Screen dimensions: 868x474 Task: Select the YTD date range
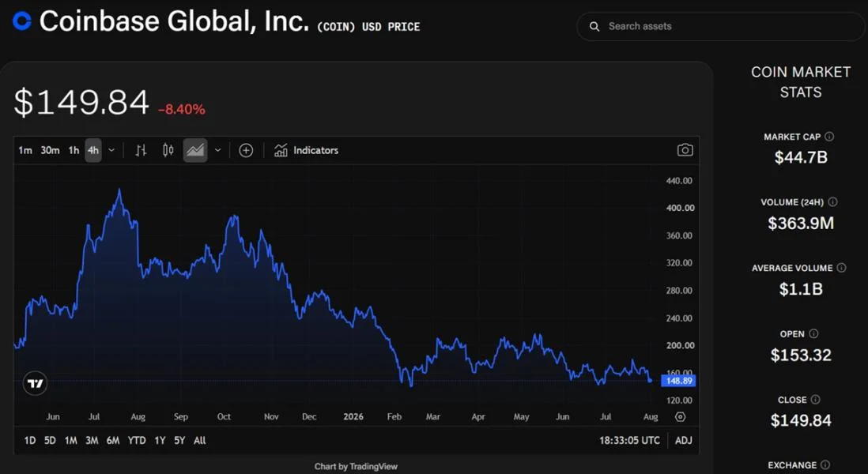[137, 441]
